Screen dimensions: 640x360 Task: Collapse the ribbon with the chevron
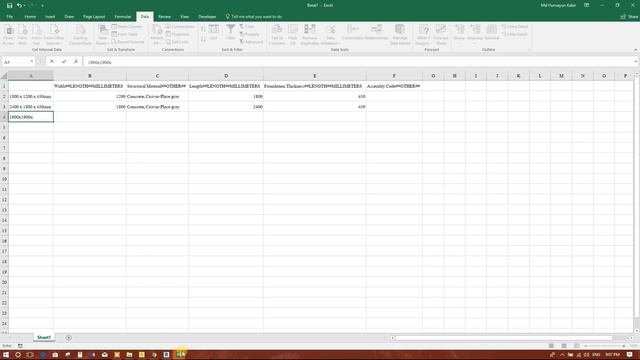[x=636, y=50]
